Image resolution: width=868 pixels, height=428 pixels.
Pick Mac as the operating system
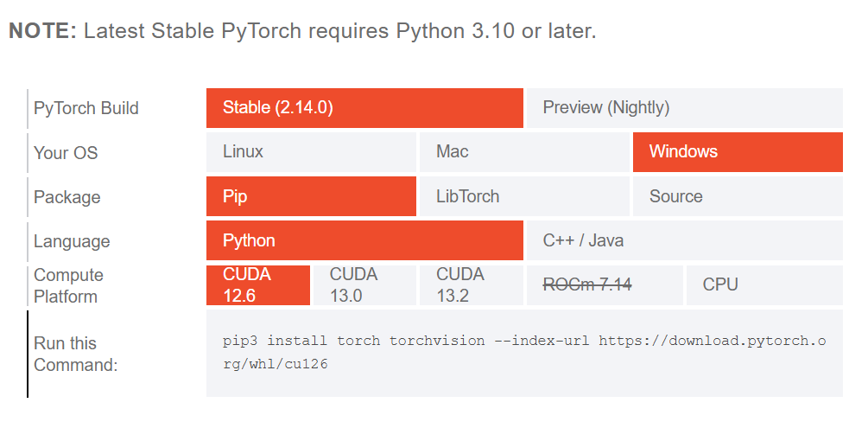tap(524, 152)
